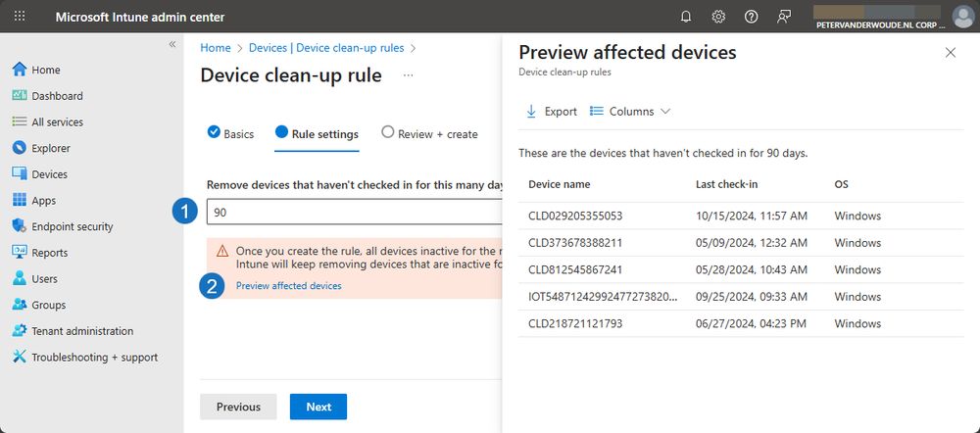Open Home from the sidebar label
The height and width of the screenshot is (433, 980).
46,70
